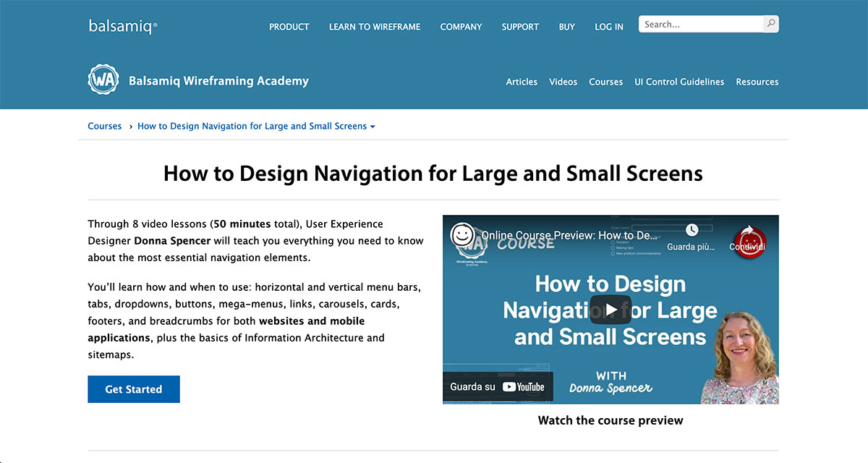868x463 pixels.
Task: Click the Wireframing Academy WA logo badge
Action: (x=103, y=80)
